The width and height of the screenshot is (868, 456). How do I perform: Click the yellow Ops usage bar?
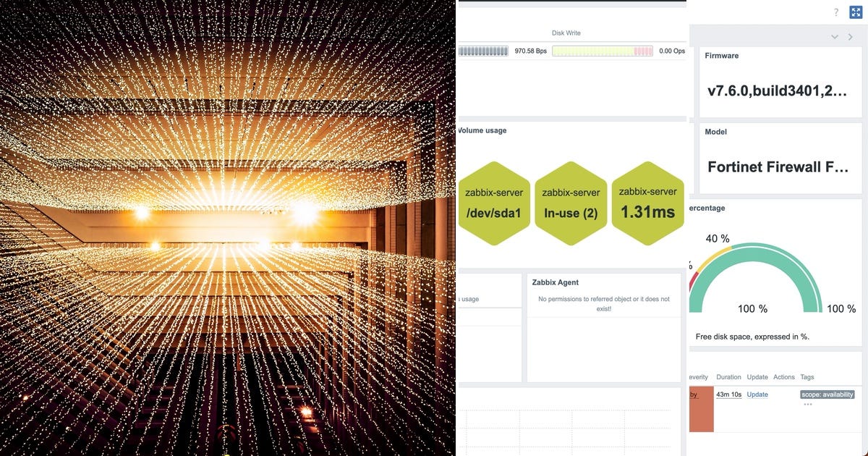pyautogui.click(x=602, y=51)
